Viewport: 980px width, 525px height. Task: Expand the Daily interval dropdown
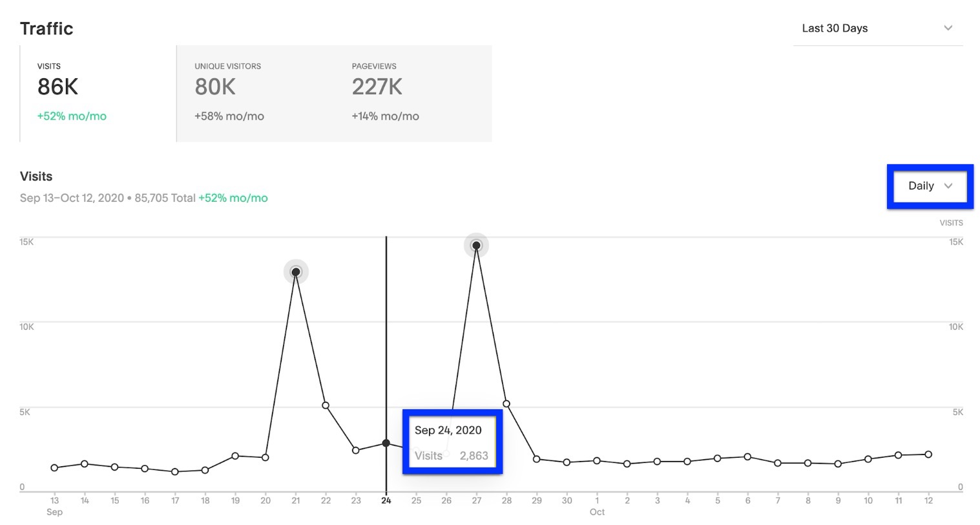(930, 186)
